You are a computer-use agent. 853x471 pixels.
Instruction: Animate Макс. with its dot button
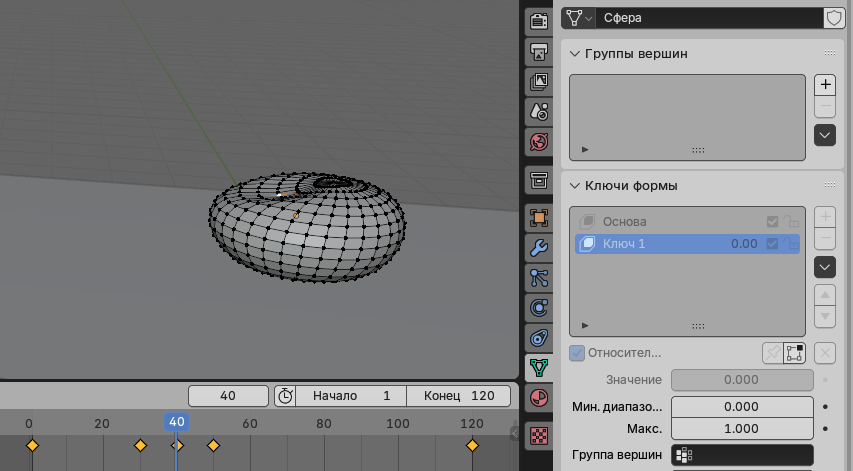point(826,429)
